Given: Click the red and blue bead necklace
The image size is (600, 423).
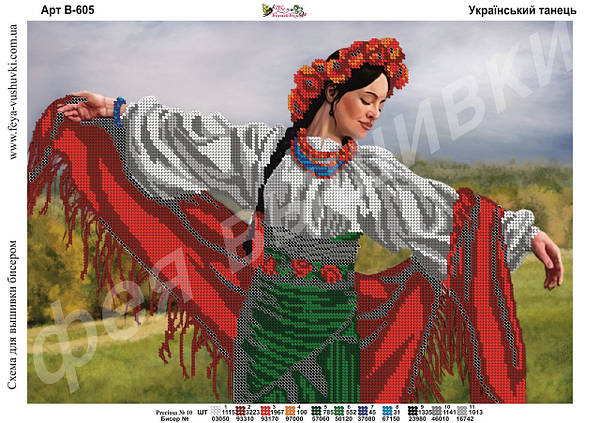Looking at the screenshot, I should (326, 155).
